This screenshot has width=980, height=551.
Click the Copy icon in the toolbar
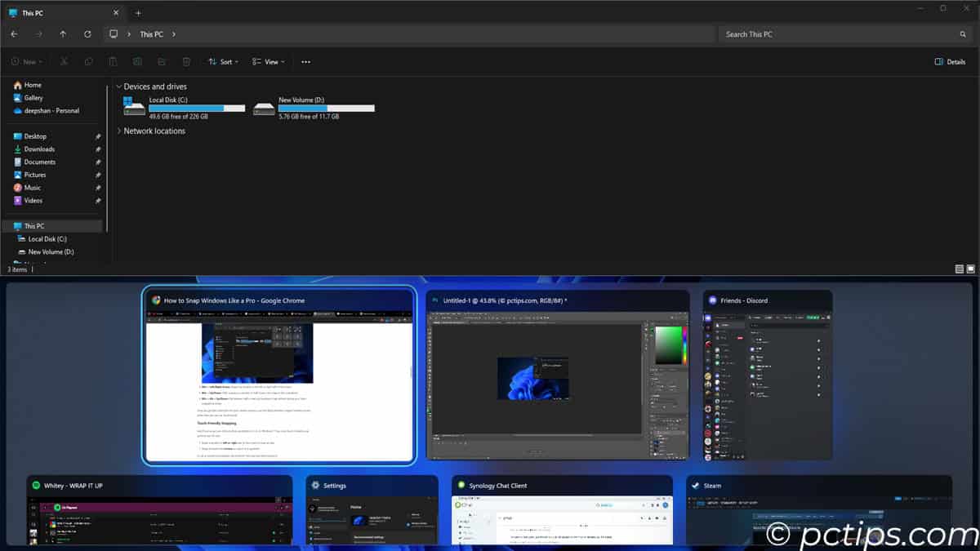(x=88, y=62)
